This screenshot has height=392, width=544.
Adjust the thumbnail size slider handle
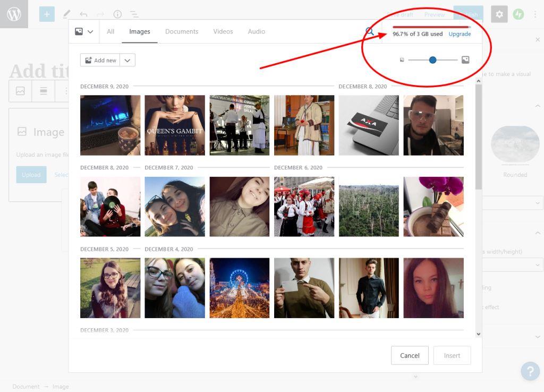tap(432, 60)
